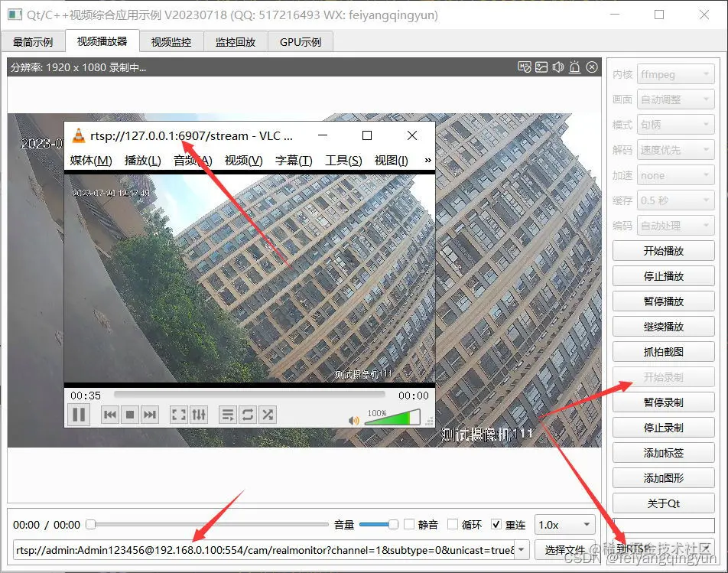Switch to the GPU示例 tab

point(301,42)
